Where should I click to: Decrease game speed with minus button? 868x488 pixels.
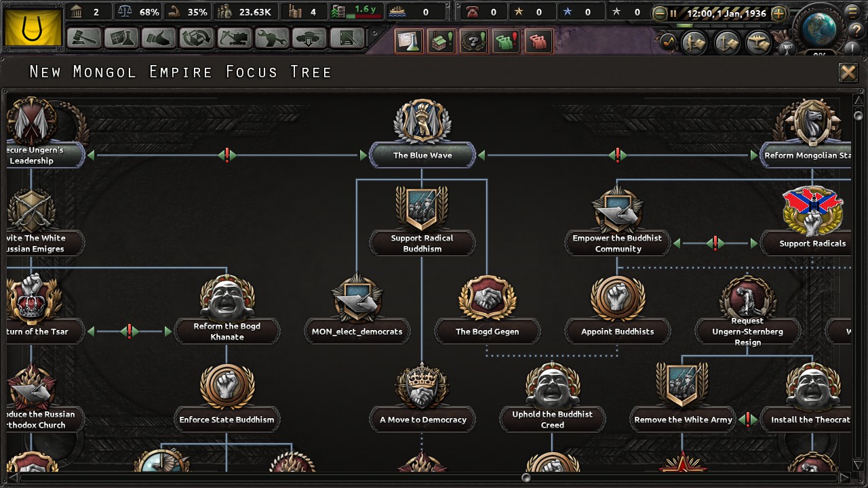[659, 13]
